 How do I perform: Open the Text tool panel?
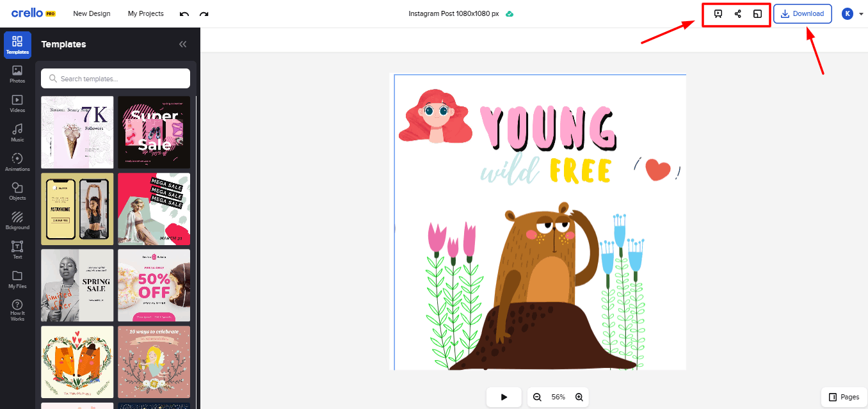point(17,250)
